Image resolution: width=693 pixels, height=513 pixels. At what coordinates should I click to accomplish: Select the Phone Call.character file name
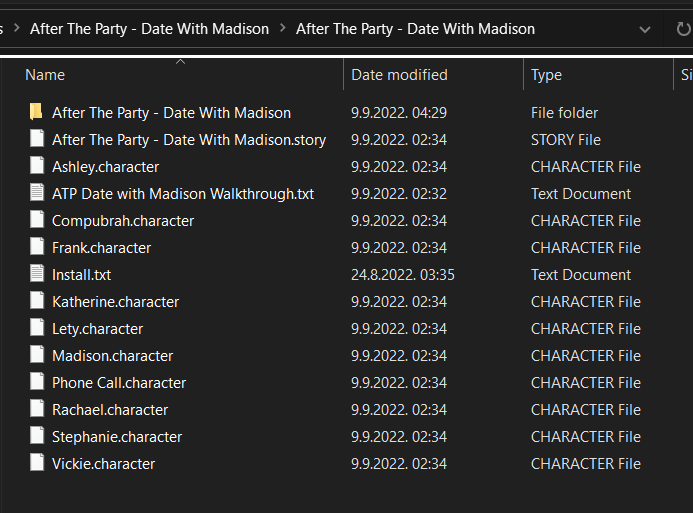[119, 383]
